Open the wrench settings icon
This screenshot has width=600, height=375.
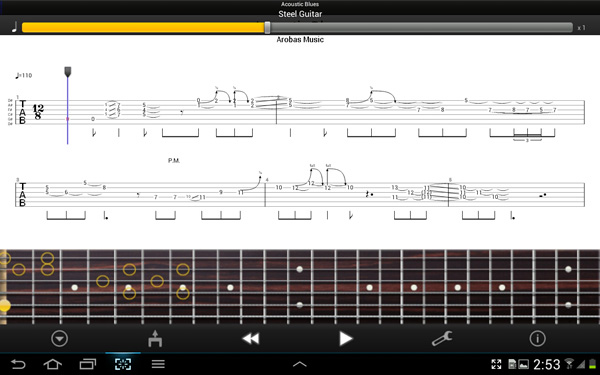(x=442, y=339)
